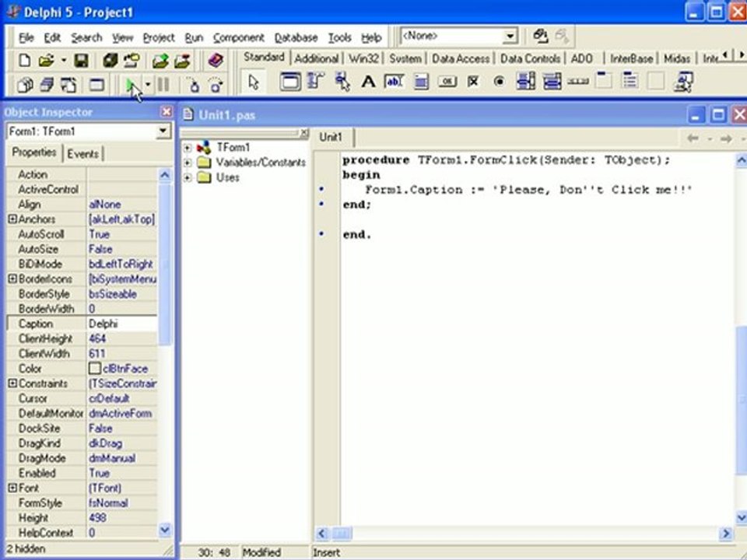Select the Memo component icon
The height and width of the screenshot is (560, 747).
click(421, 82)
